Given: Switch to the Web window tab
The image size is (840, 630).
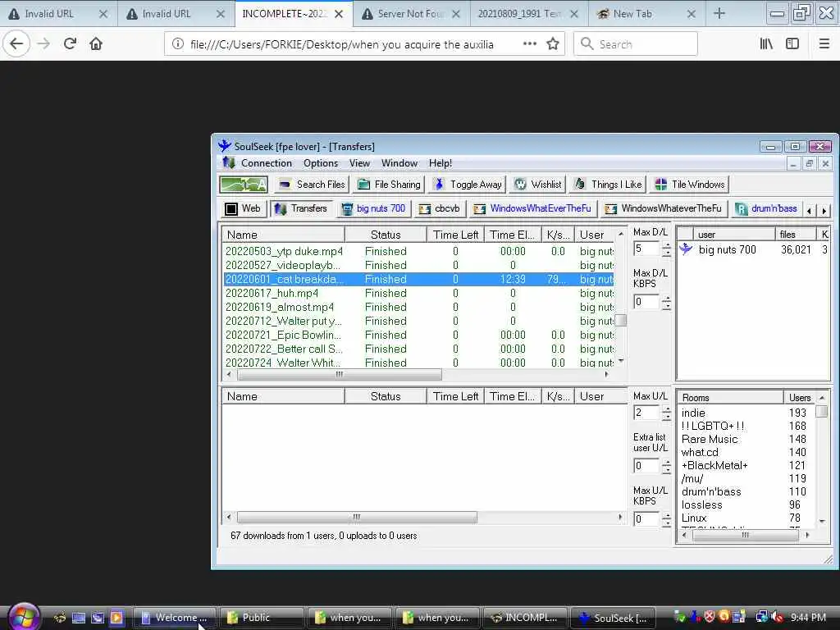Looking at the screenshot, I should (243, 208).
